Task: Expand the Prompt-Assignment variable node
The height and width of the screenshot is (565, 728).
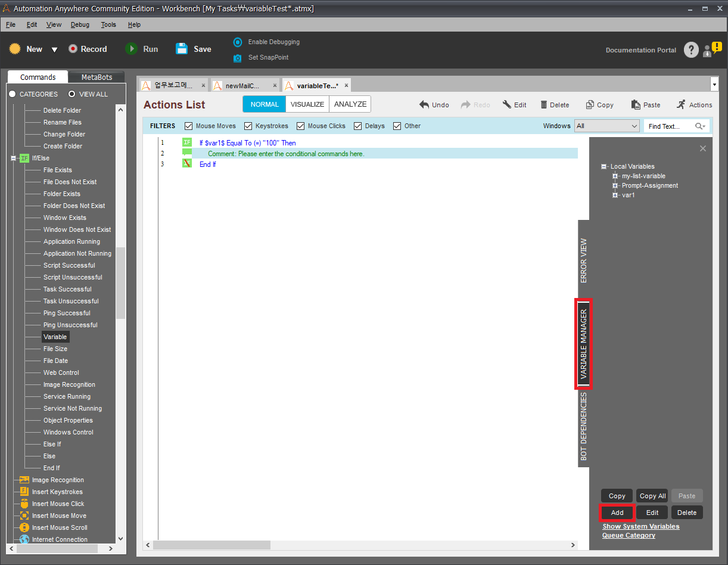Action: coord(615,185)
